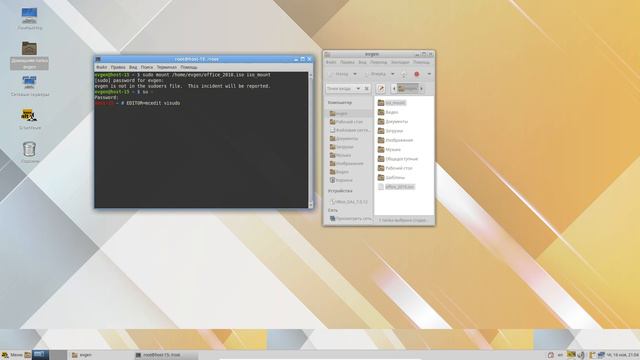Open Файл menu in terminal window
The height and width of the screenshot is (360, 640).
pyautogui.click(x=102, y=67)
